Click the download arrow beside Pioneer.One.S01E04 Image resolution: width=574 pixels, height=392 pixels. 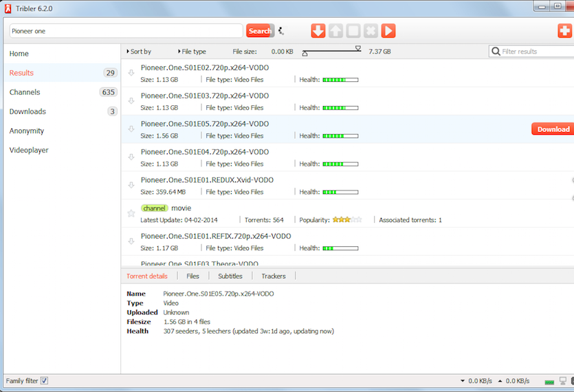(x=131, y=157)
